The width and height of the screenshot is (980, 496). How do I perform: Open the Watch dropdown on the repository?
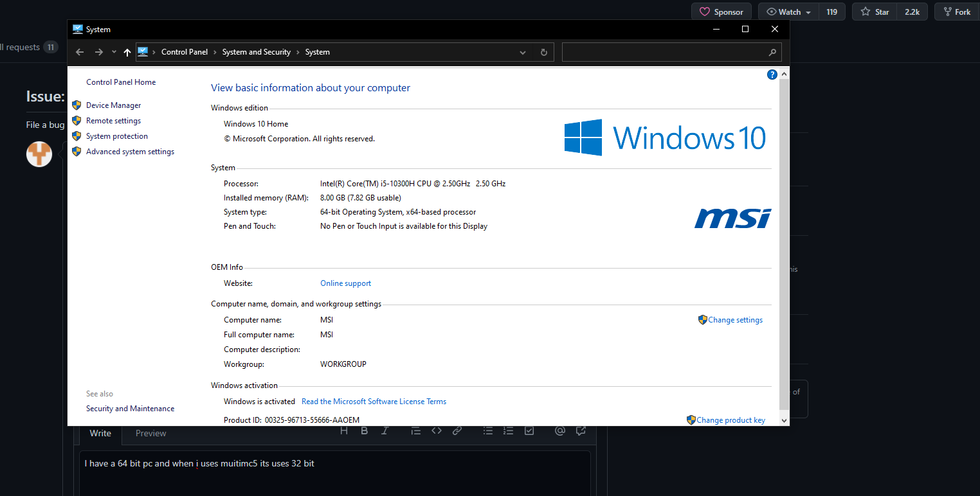pos(787,11)
